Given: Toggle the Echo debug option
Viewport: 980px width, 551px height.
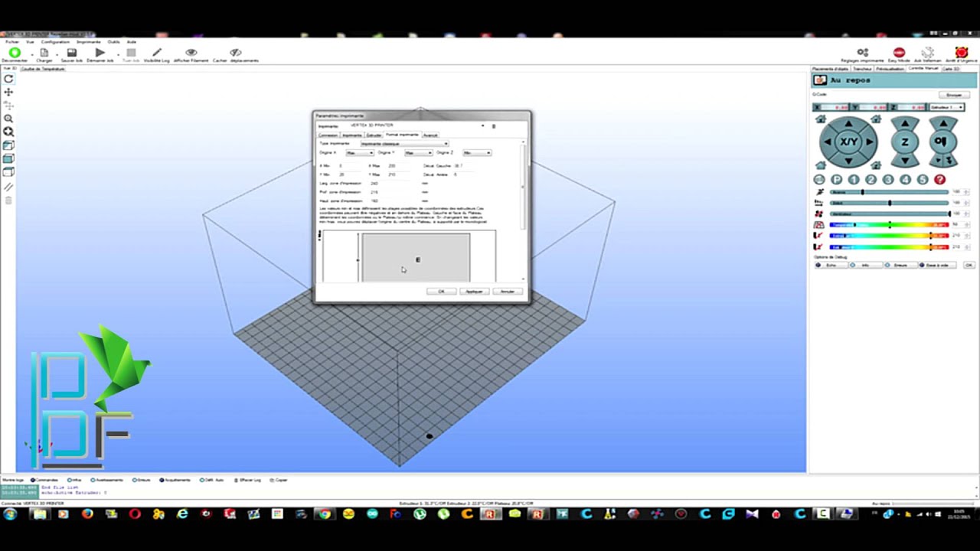Looking at the screenshot, I should pos(830,265).
